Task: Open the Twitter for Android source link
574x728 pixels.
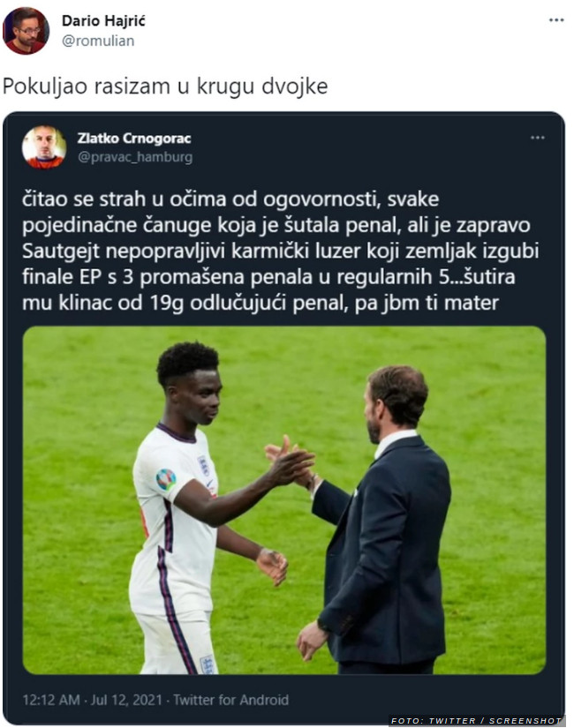Action: point(231,700)
